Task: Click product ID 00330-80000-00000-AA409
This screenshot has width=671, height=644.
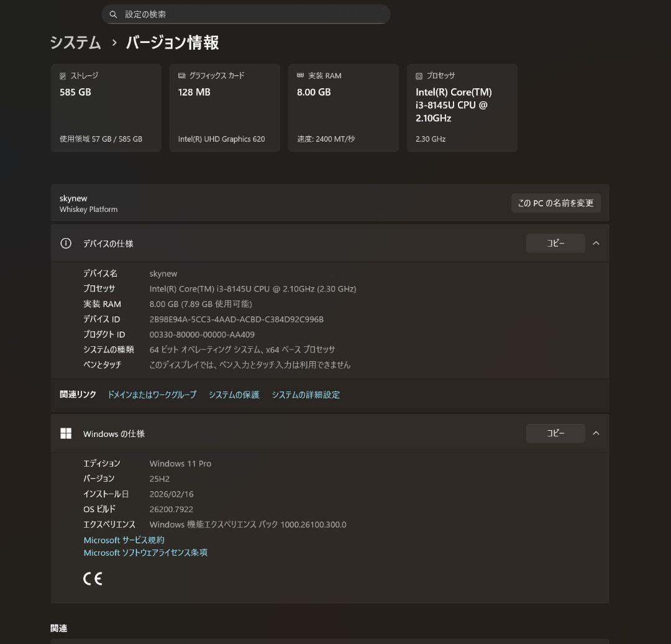Action: click(x=202, y=334)
